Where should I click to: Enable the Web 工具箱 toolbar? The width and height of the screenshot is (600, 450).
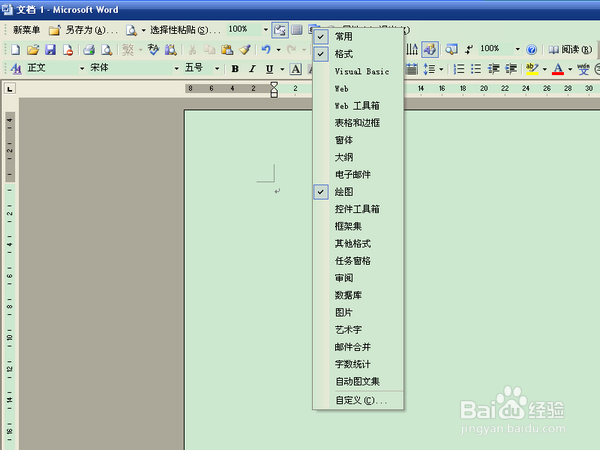pyautogui.click(x=358, y=106)
